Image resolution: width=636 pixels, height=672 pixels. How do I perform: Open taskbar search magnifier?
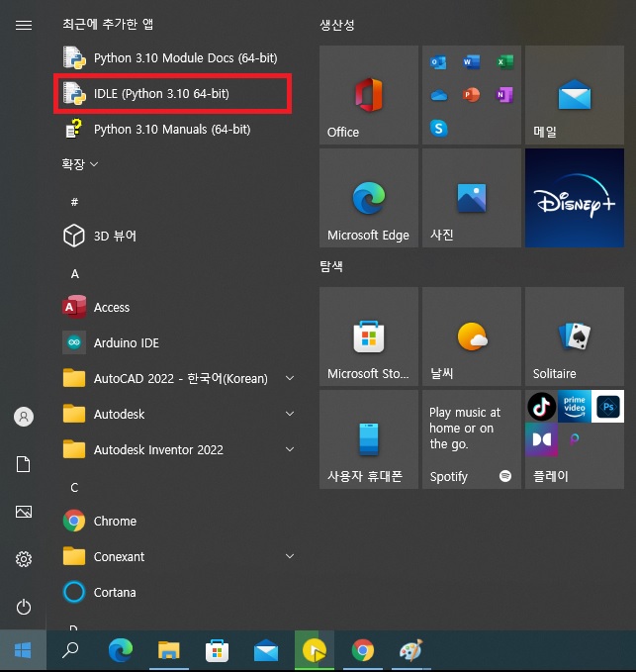pos(70,650)
